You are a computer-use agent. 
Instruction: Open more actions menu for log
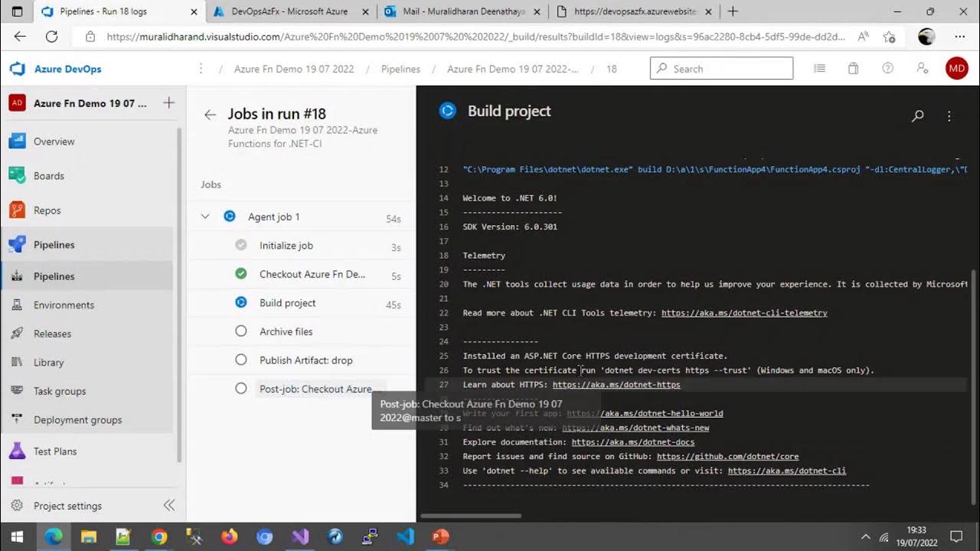coord(949,116)
